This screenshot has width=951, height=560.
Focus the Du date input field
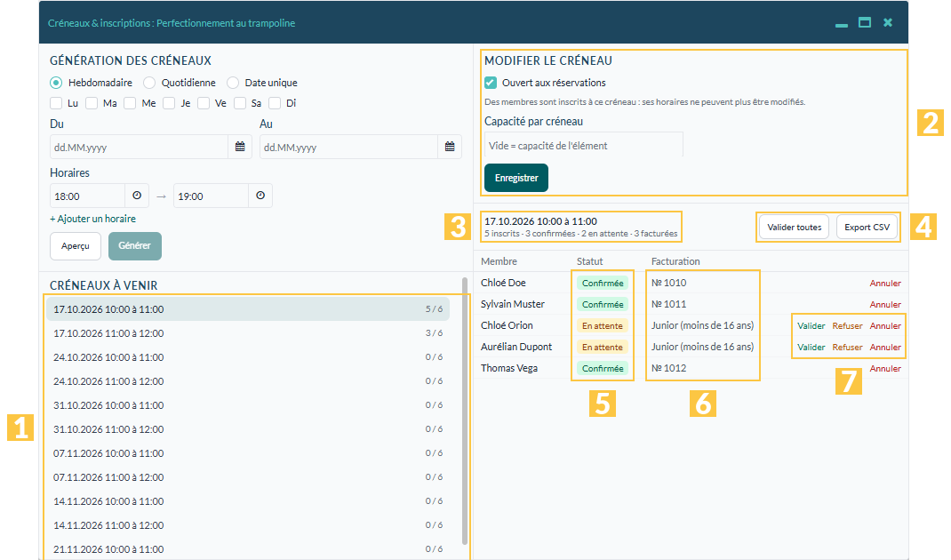[139, 147]
